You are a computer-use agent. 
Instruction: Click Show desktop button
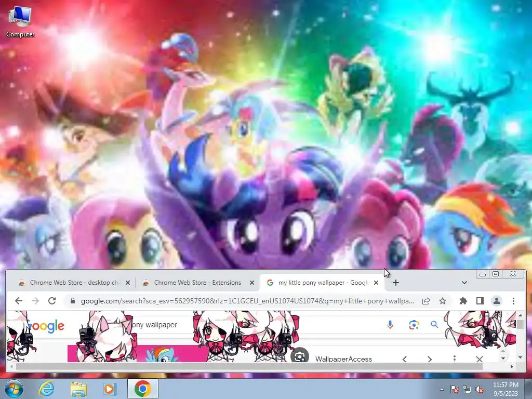[528, 389]
